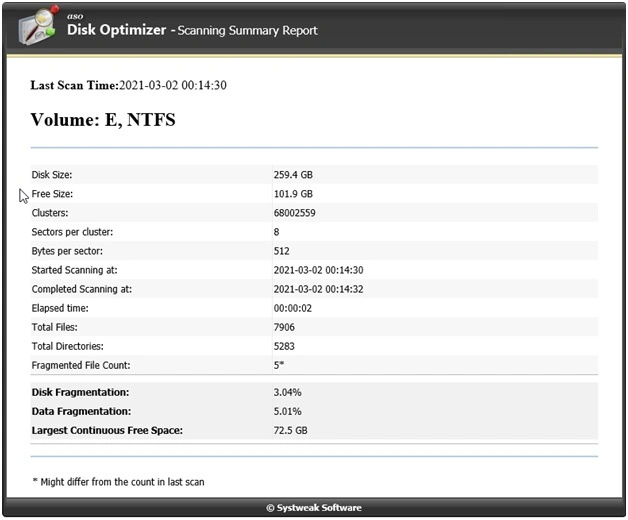The image size is (628, 520).
Task: Click the Fragmented File Count label
Action: [81, 365]
